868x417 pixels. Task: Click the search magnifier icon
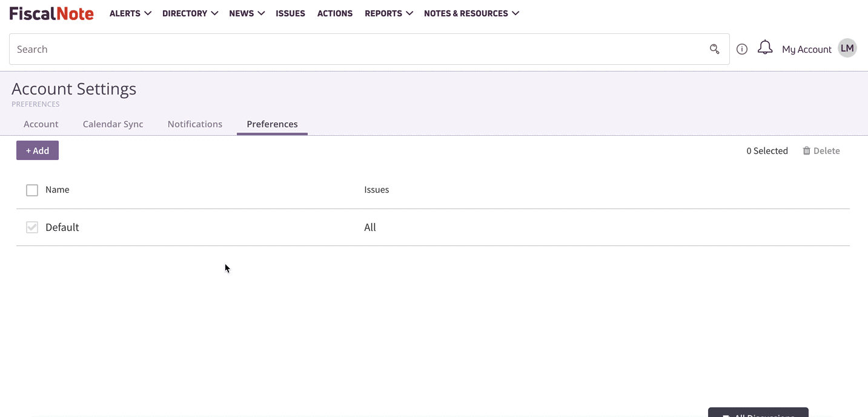point(715,49)
